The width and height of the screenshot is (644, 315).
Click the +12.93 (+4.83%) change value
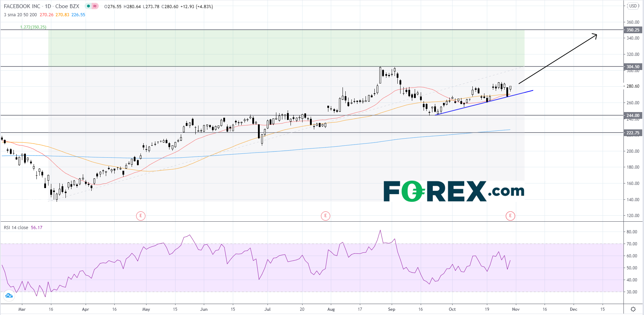click(x=196, y=6)
